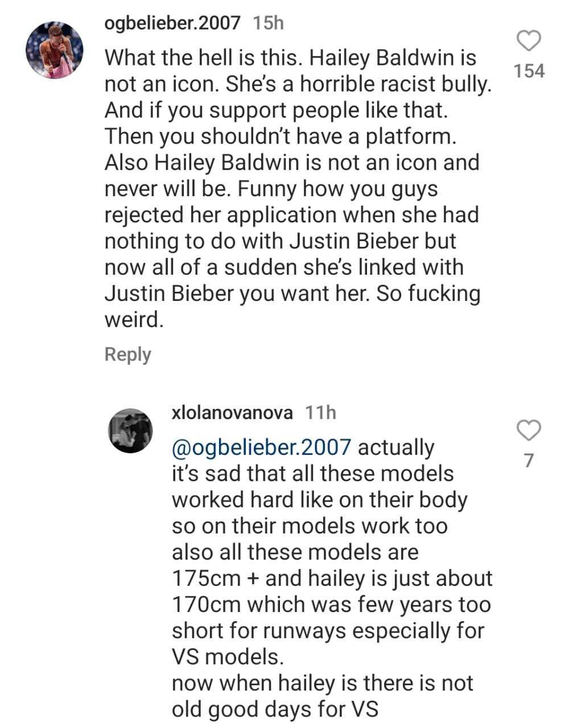
Task: Like the comment by ogbelieber.2007
Action: (529, 41)
